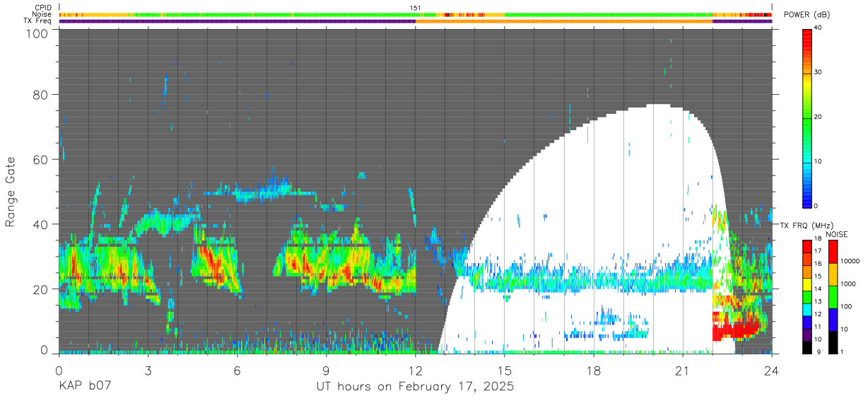Click the purple segment of TX Freq bar
Image resolution: width=868 pixels, height=401 pixels.
tap(237, 21)
